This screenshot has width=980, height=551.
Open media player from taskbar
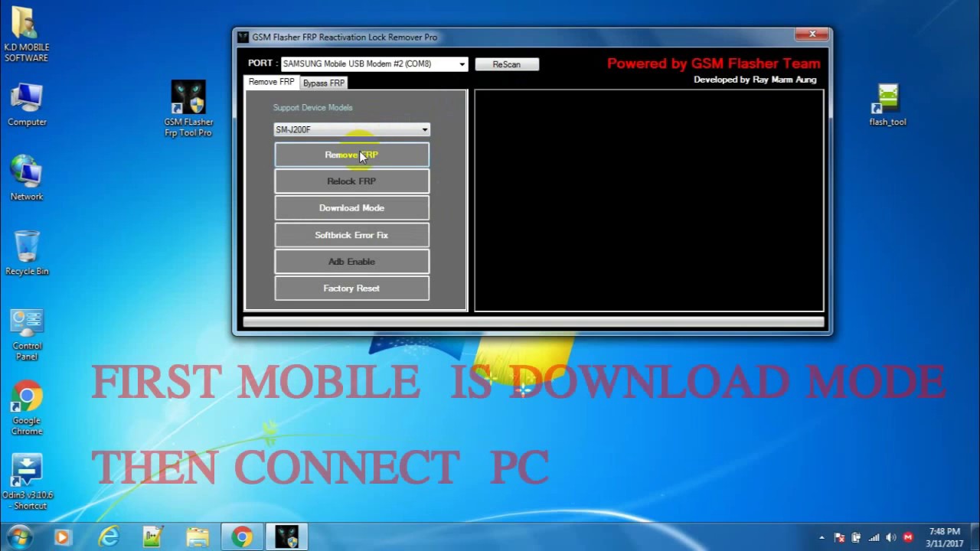(x=62, y=538)
